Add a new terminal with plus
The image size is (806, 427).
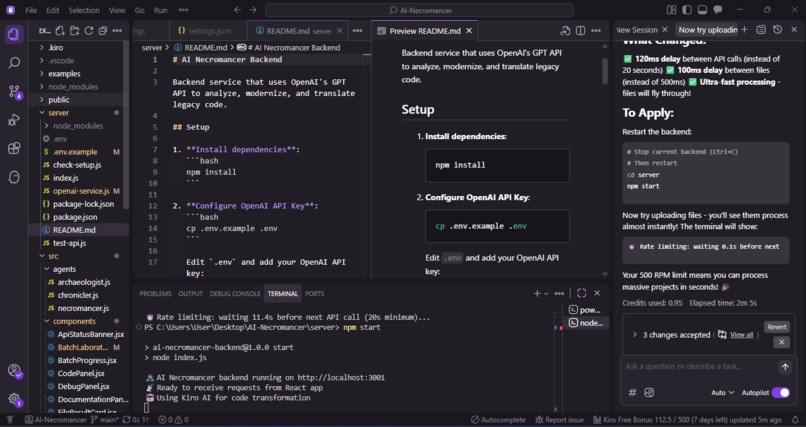(537, 293)
